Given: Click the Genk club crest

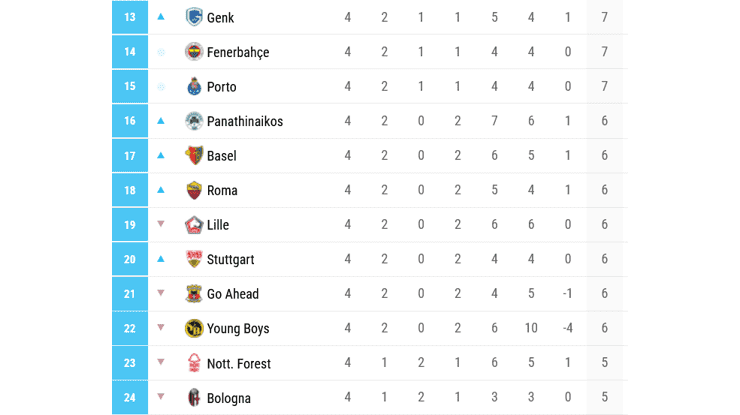Looking at the screenshot, I should [x=194, y=17].
